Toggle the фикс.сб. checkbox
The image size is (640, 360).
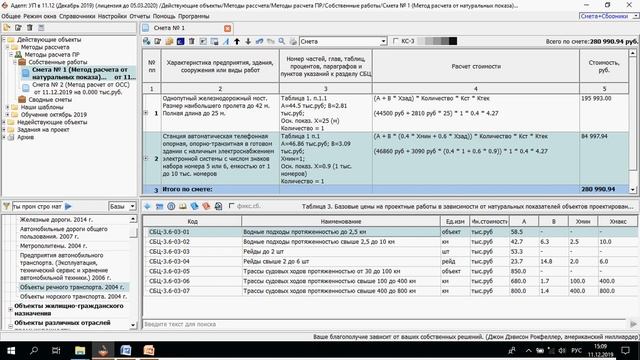(x=231, y=206)
